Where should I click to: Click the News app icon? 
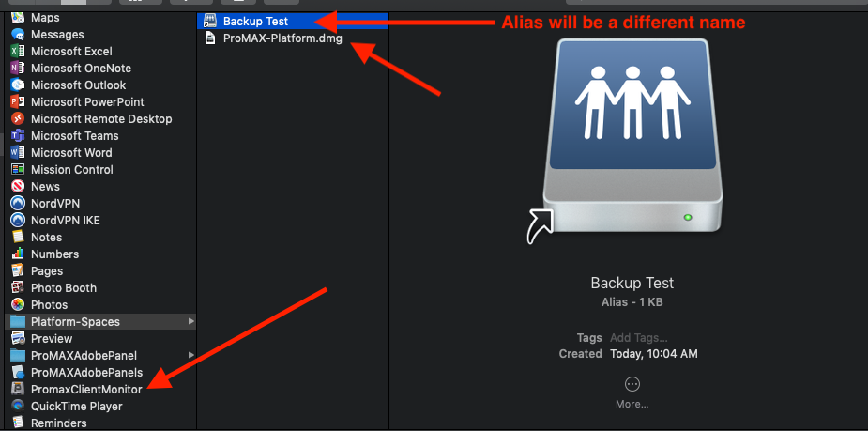[18, 187]
